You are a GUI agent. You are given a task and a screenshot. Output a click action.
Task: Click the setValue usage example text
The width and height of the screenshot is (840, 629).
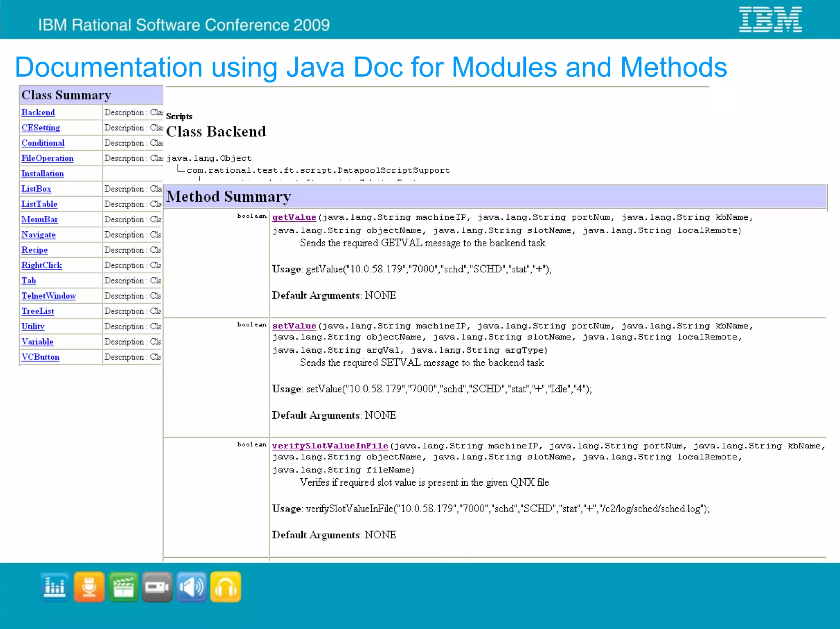(x=432, y=389)
